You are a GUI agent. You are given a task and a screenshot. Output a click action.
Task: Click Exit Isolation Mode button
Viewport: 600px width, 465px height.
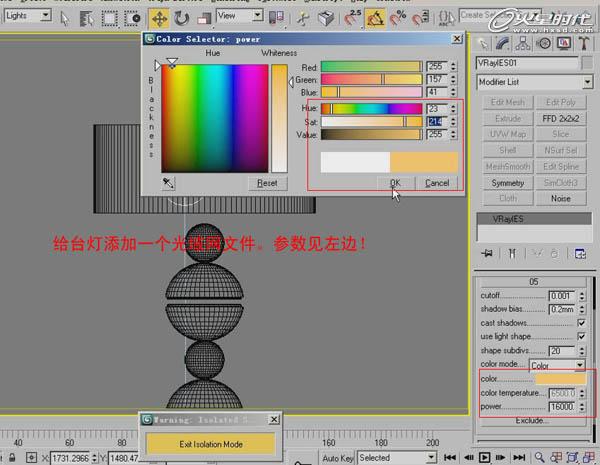coord(211,444)
